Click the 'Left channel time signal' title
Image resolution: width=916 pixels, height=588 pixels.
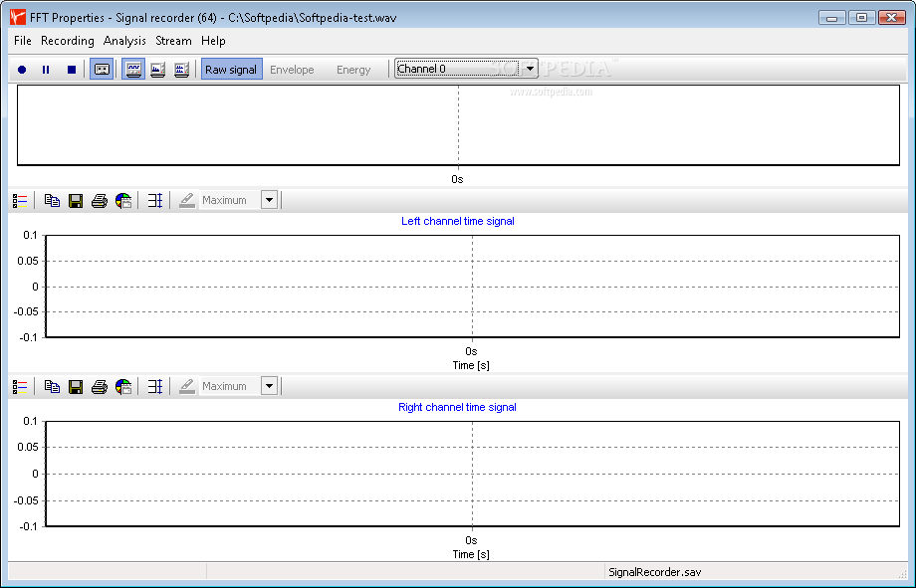pyautogui.click(x=457, y=221)
